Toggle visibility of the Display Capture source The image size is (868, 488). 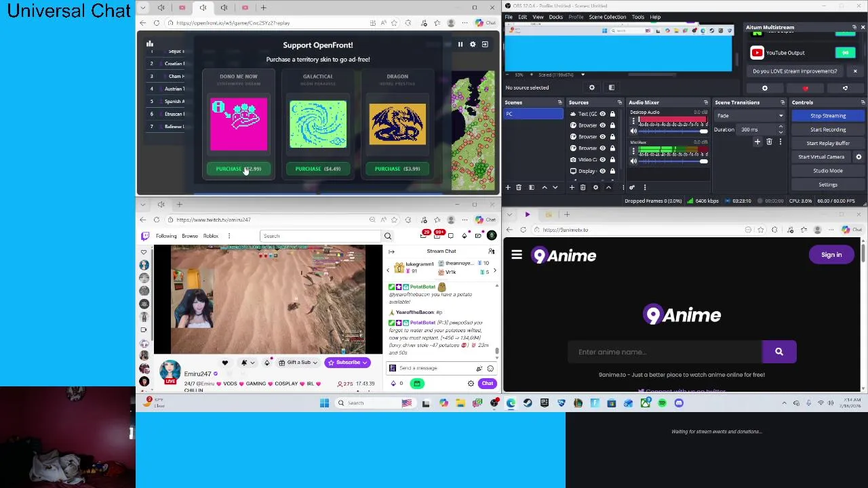[602, 171]
